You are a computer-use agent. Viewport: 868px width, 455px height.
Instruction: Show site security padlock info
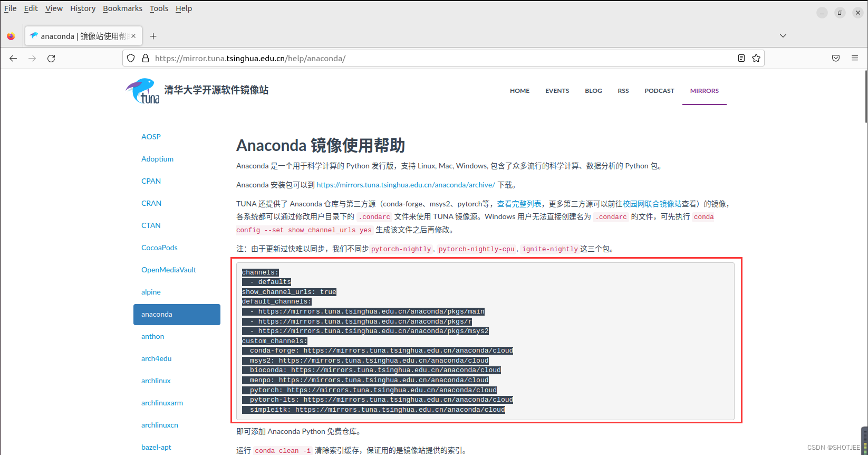point(146,58)
